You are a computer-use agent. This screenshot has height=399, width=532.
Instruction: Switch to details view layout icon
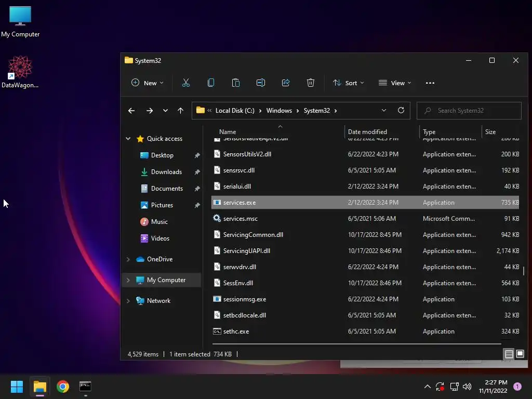pyautogui.click(x=509, y=354)
